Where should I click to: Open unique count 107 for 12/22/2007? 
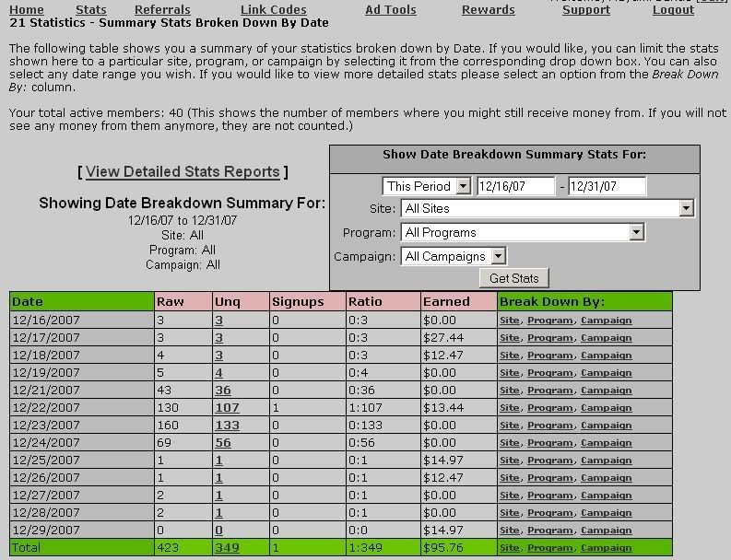coord(226,408)
